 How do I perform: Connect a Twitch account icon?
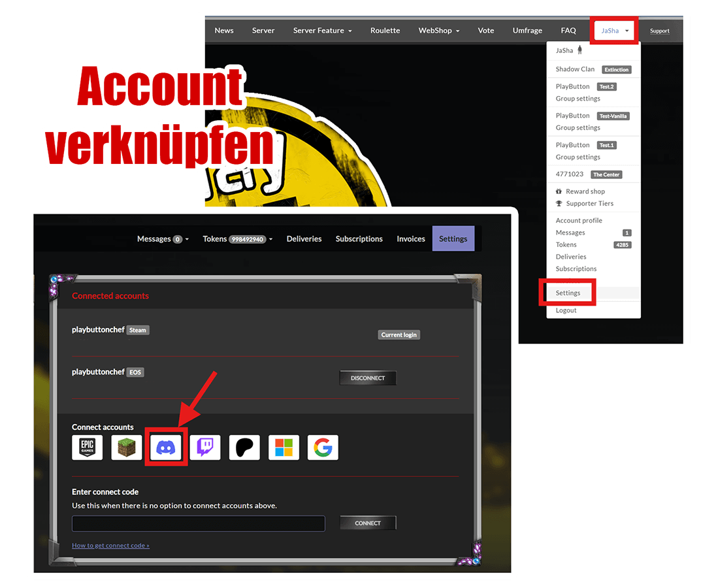pyautogui.click(x=205, y=447)
